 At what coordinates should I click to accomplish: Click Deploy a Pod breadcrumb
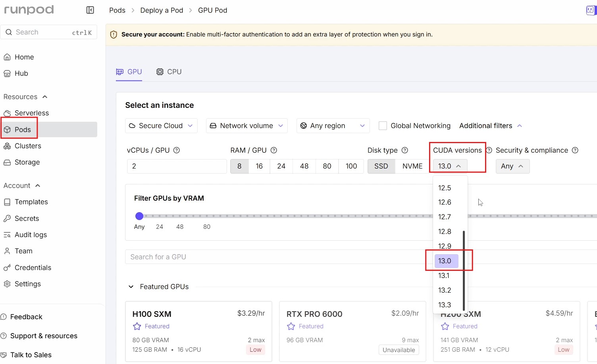[162, 10]
